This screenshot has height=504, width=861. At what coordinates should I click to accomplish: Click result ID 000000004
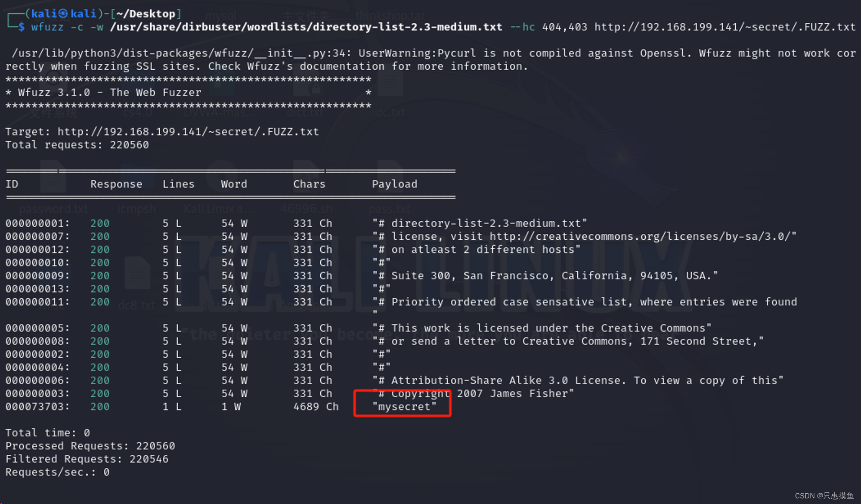[x=37, y=368]
